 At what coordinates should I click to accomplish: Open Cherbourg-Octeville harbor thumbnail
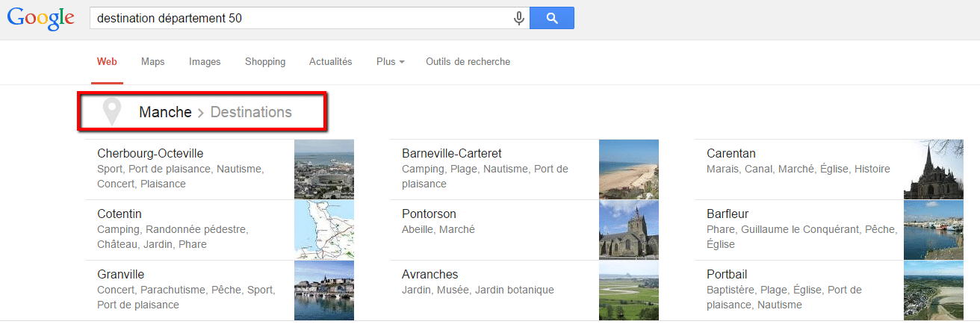click(x=324, y=169)
